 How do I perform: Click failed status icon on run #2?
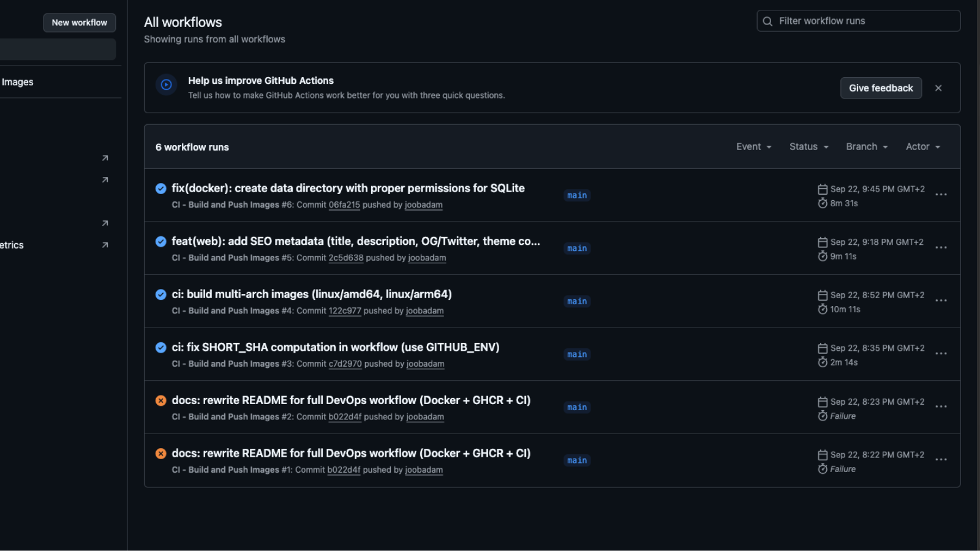[160, 400]
